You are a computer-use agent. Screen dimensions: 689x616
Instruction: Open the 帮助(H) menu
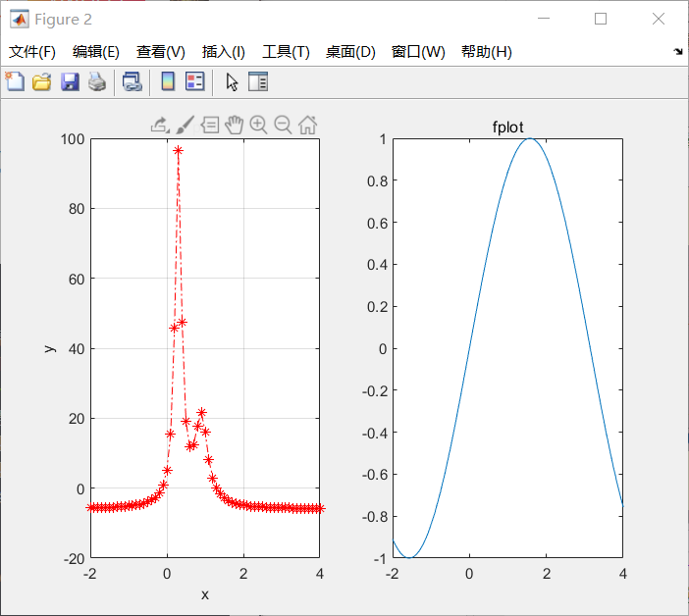pos(487,52)
